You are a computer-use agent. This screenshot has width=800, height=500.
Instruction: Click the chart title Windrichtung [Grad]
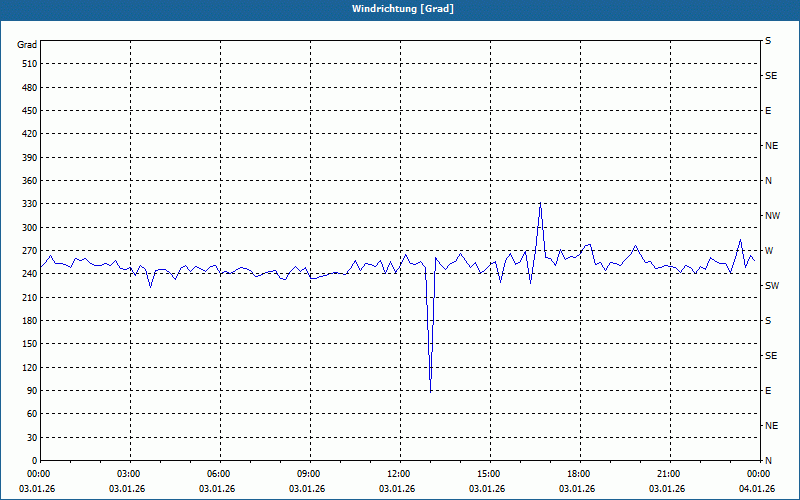403,9
